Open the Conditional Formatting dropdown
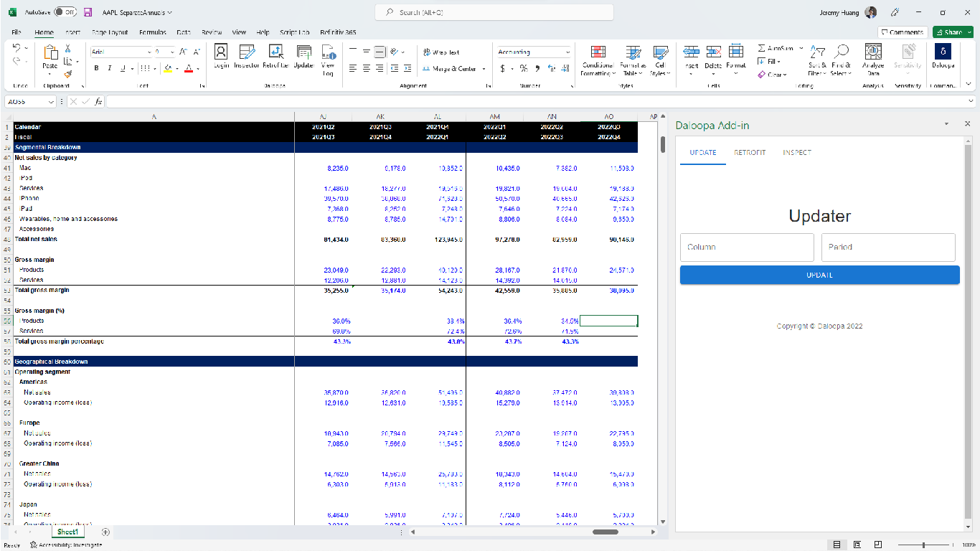 coord(597,60)
